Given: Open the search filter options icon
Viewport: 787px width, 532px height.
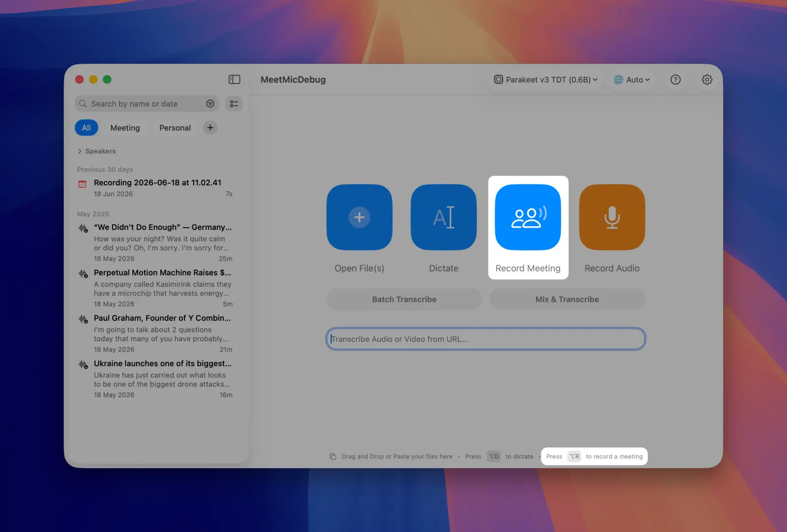Looking at the screenshot, I should 210,104.
